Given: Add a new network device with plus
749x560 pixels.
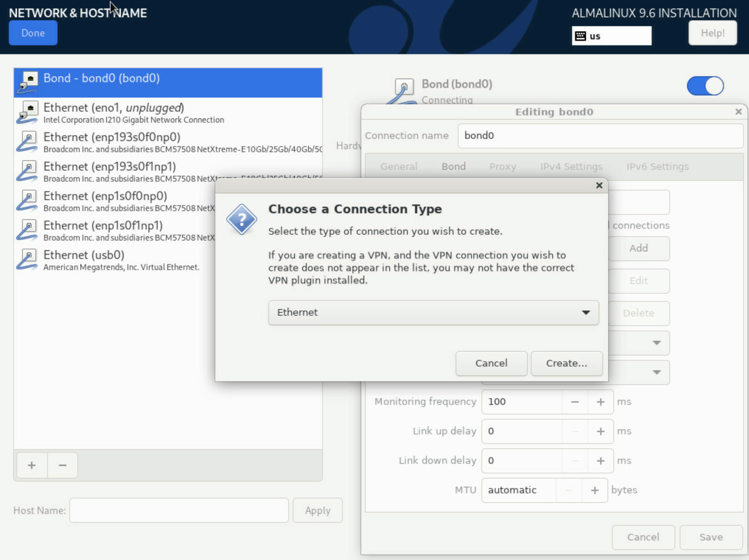Looking at the screenshot, I should [32, 465].
